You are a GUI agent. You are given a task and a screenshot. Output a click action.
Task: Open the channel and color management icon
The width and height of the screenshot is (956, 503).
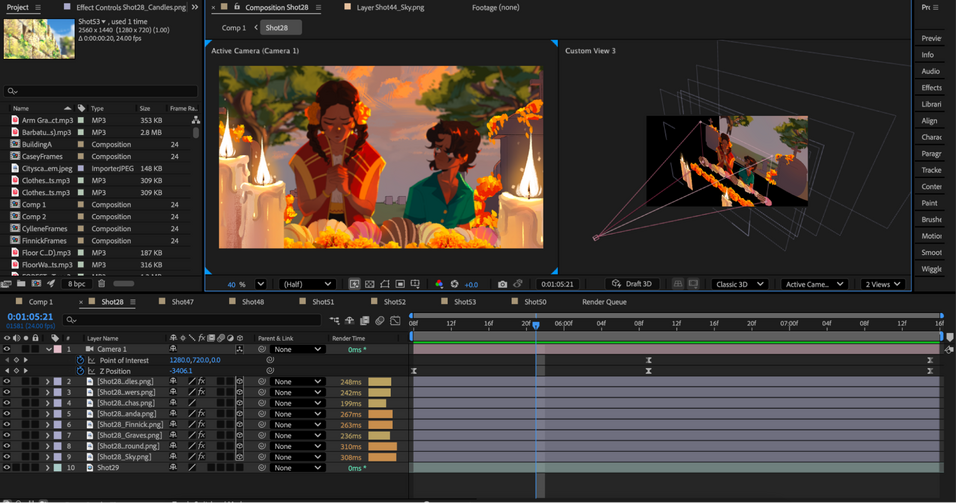pos(439,284)
